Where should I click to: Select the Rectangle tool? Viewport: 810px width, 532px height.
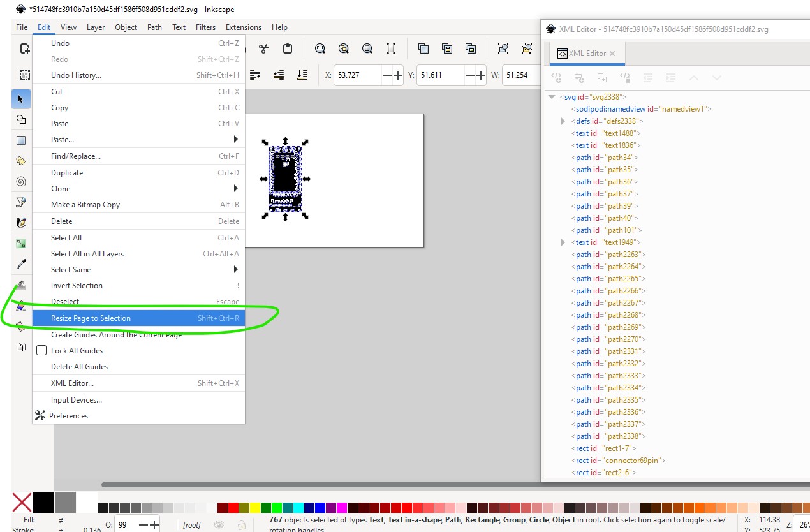21,140
